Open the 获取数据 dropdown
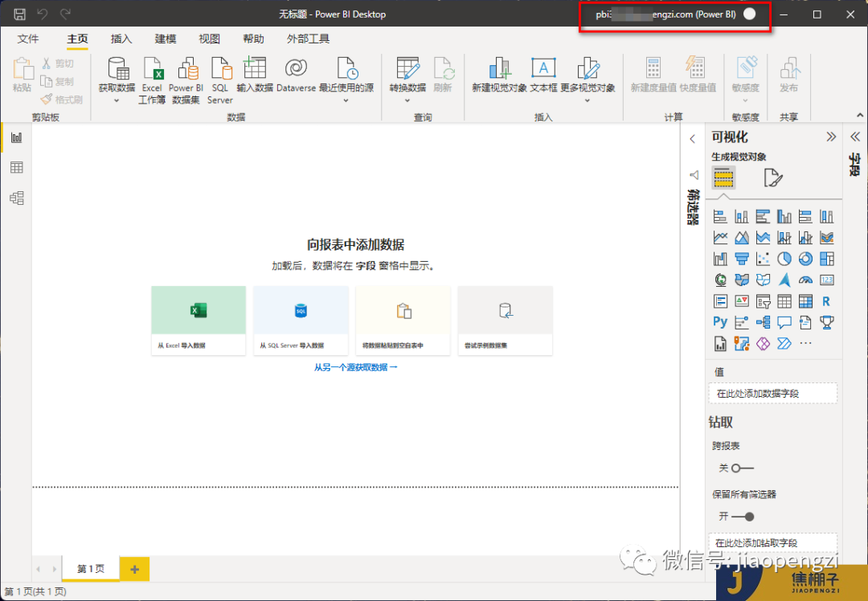This screenshot has height=601, width=868. tap(117, 100)
